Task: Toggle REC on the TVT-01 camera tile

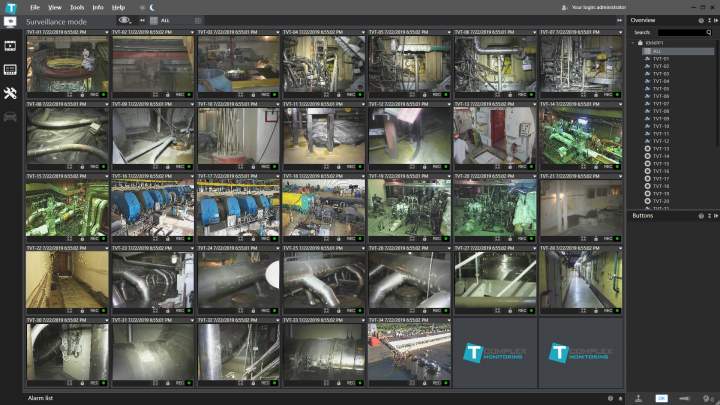Action: 94,95
